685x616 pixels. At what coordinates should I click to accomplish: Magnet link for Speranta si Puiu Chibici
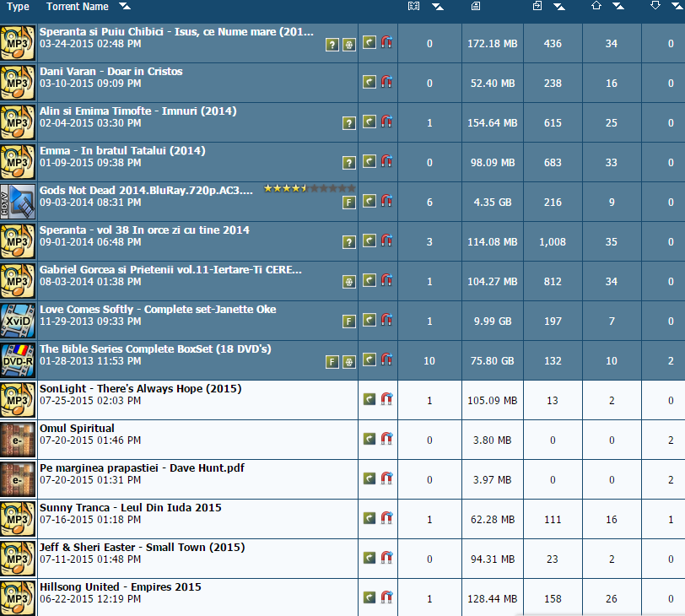point(386,42)
